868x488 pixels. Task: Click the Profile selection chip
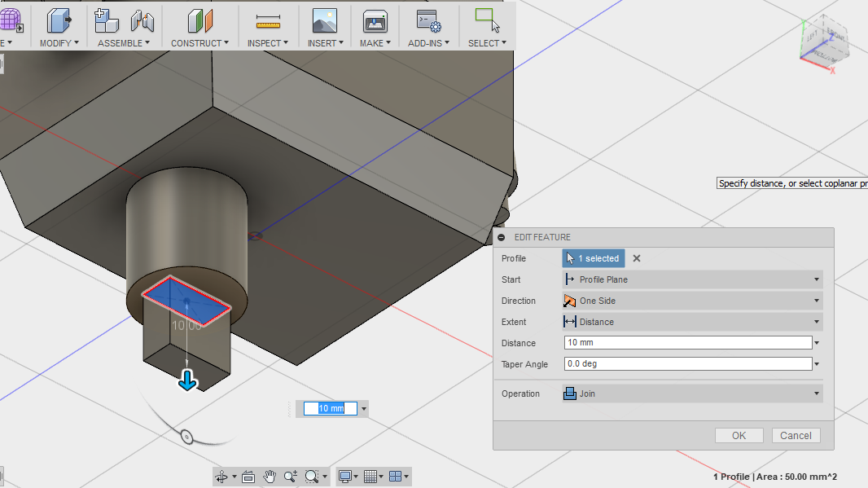(x=593, y=258)
